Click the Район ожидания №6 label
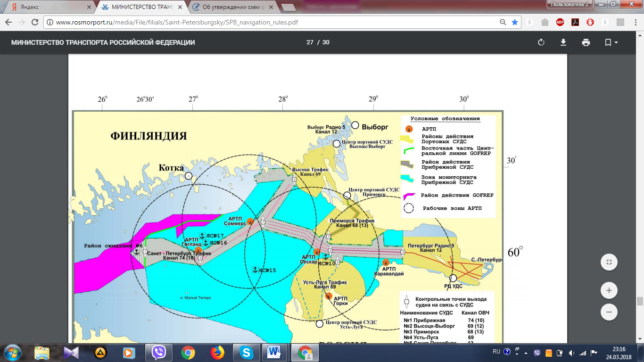The image size is (644, 362). [113, 246]
